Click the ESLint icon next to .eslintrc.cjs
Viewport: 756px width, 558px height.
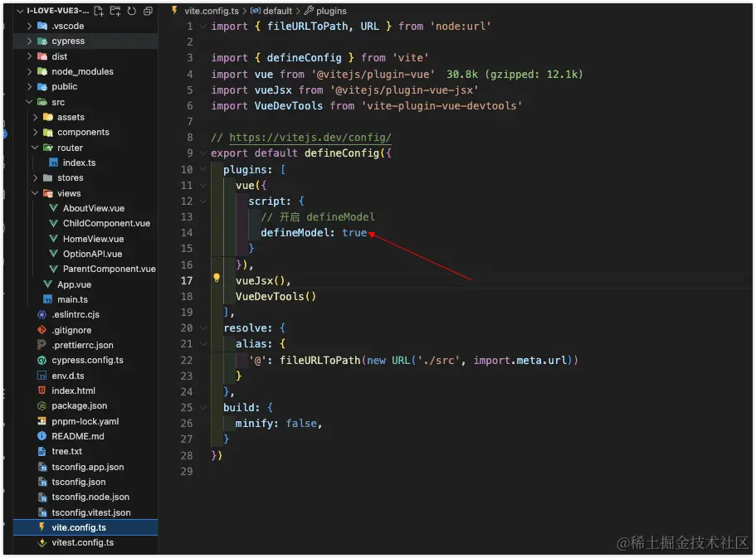pyautogui.click(x=42, y=315)
